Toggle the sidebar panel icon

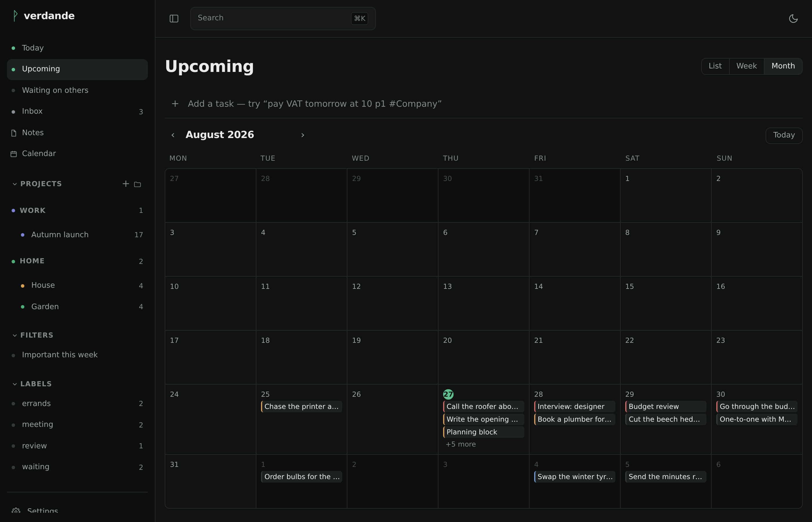pyautogui.click(x=174, y=19)
